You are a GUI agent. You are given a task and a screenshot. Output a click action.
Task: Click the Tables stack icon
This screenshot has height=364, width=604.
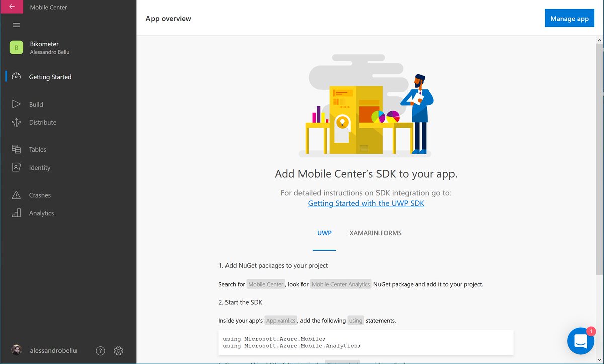click(x=16, y=149)
